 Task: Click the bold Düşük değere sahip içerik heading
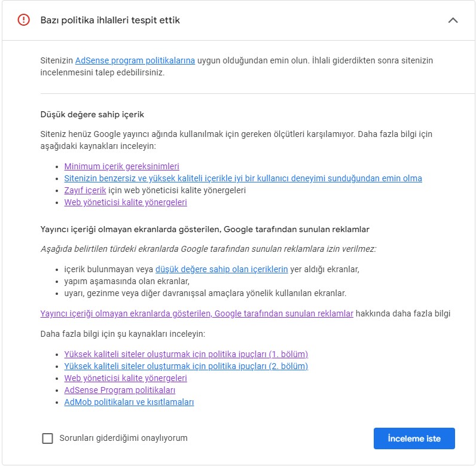pyautogui.click(x=92, y=114)
